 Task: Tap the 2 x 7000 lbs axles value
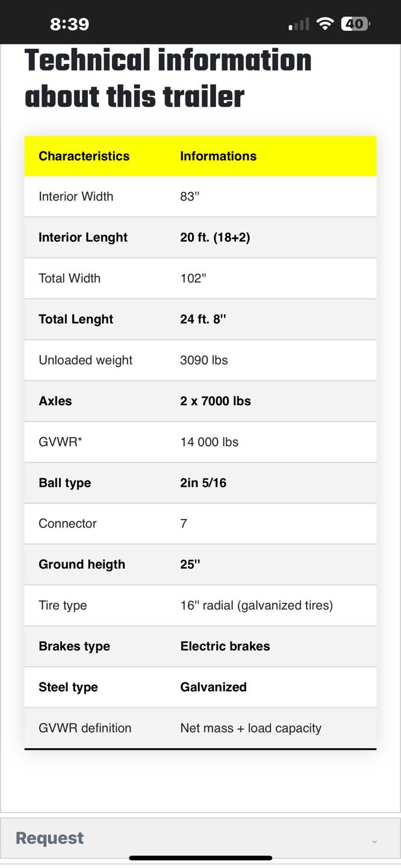click(x=215, y=401)
